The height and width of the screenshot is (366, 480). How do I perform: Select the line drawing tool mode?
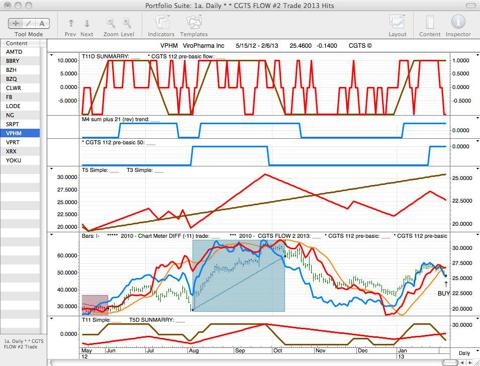[x=29, y=23]
